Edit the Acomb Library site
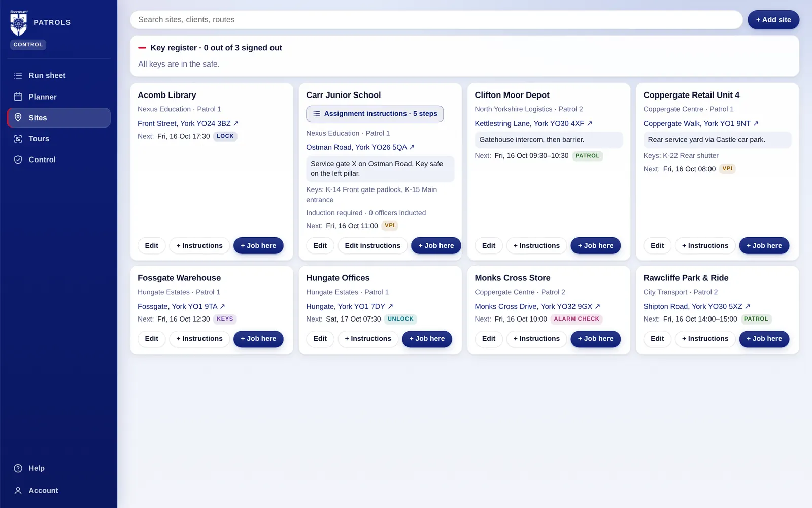Viewport: 812px width, 508px height. (152, 246)
